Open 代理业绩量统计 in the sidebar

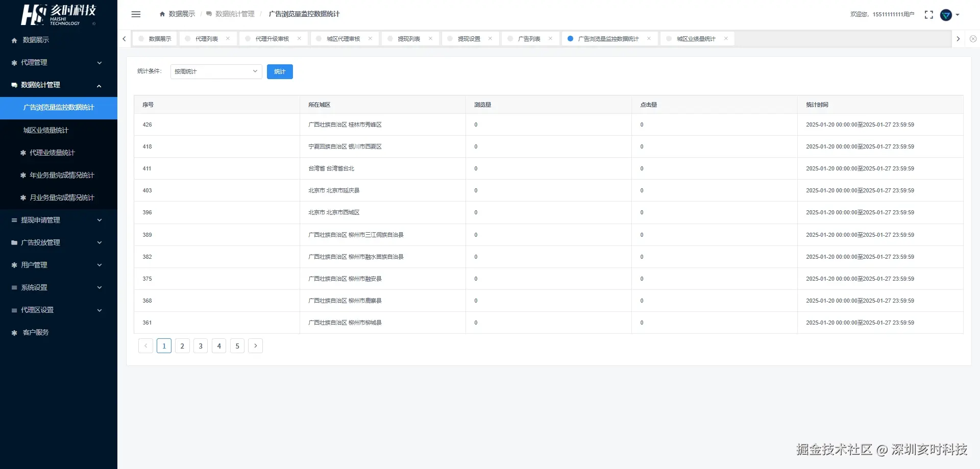[x=59, y=153]
